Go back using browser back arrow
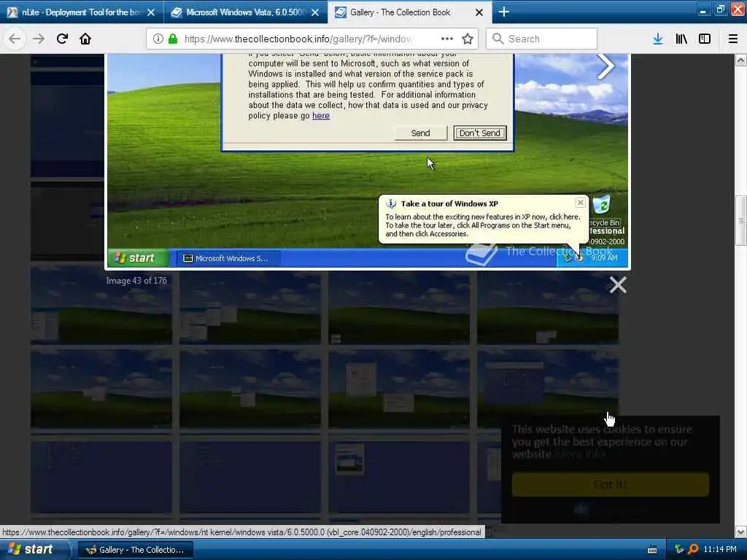The width and height of the screenshot is (747, 560). coord(15,39)
